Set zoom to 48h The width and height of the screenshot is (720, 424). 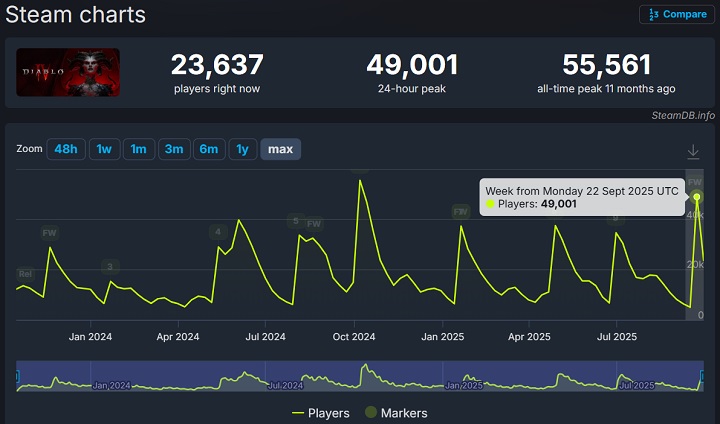click(x=66, y=149)
